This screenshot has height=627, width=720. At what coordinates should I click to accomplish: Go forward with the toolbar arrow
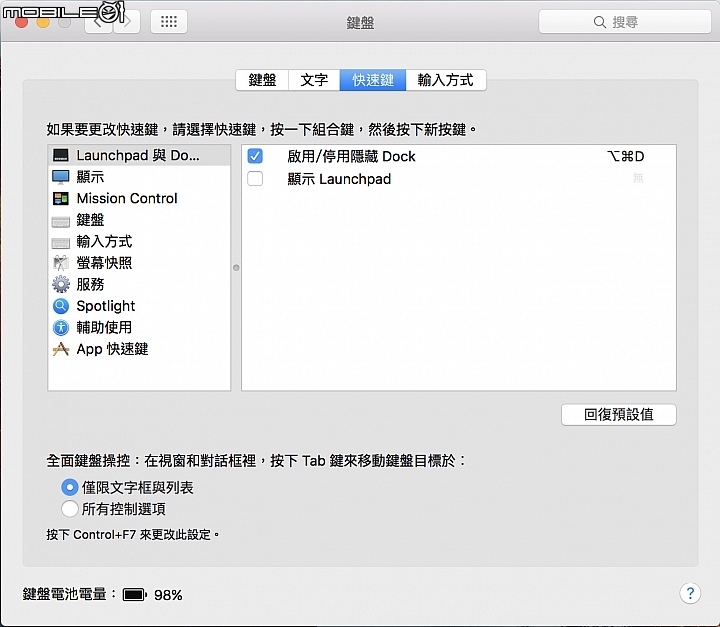tap(127, 22)
